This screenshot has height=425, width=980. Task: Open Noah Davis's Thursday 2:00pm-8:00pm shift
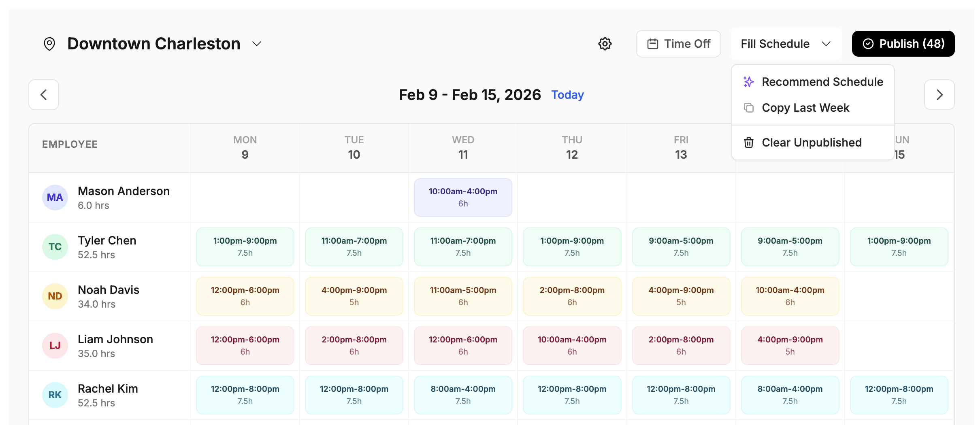point(572,296)
